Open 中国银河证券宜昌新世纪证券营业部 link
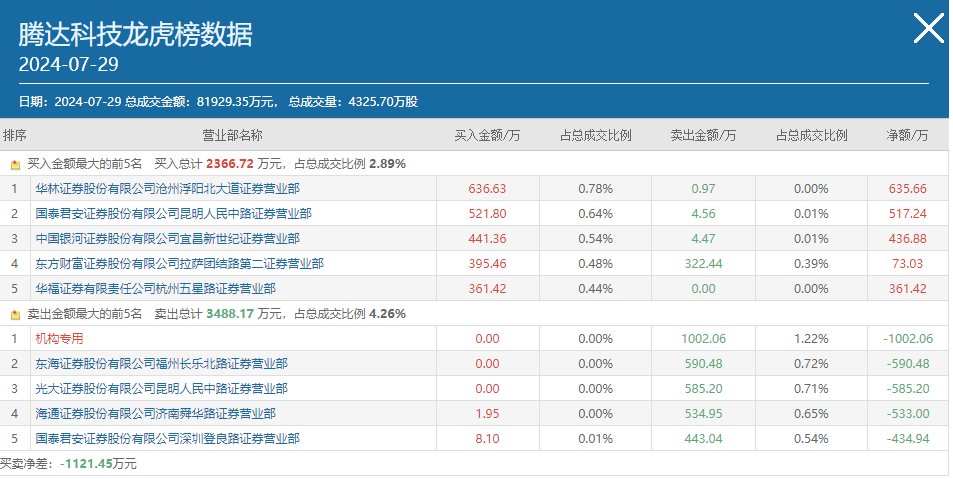Viewport: 953px width, 479px height. [167, 239]
